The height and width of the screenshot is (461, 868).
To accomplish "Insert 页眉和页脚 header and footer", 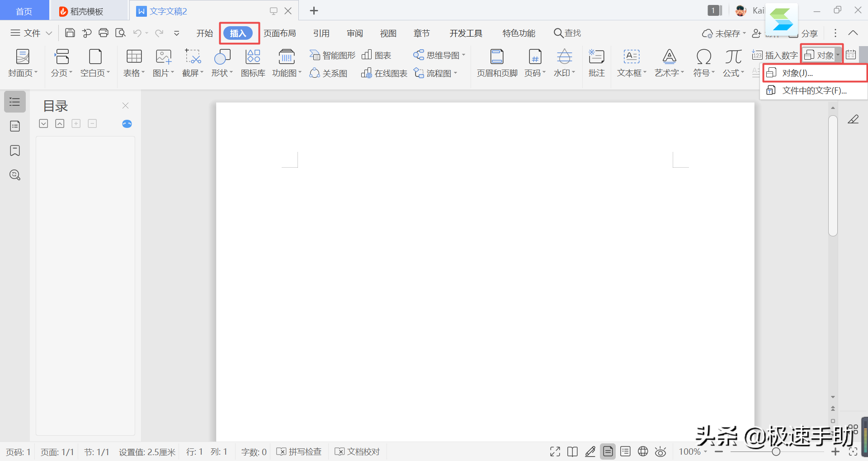I will click(497, 63).
